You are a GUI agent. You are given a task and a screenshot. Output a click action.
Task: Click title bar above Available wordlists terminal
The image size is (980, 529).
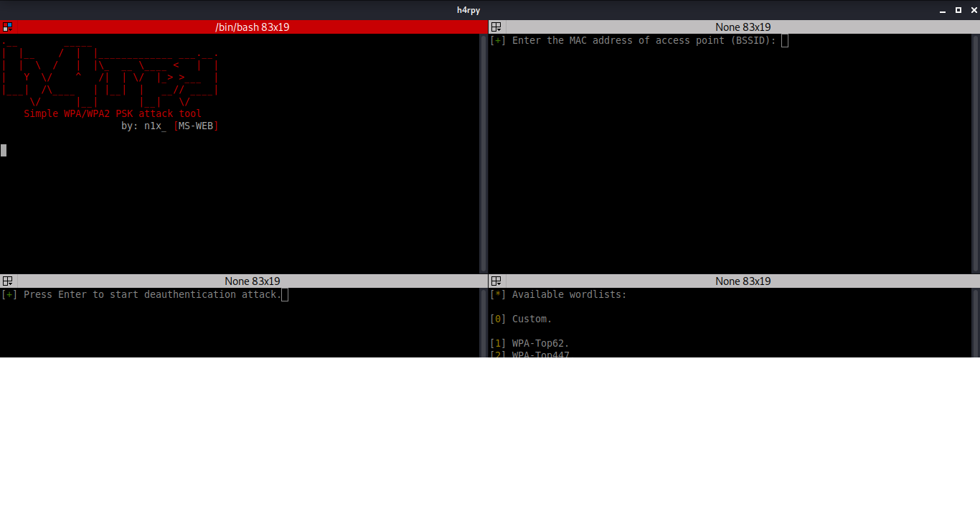tap(743, 281)
